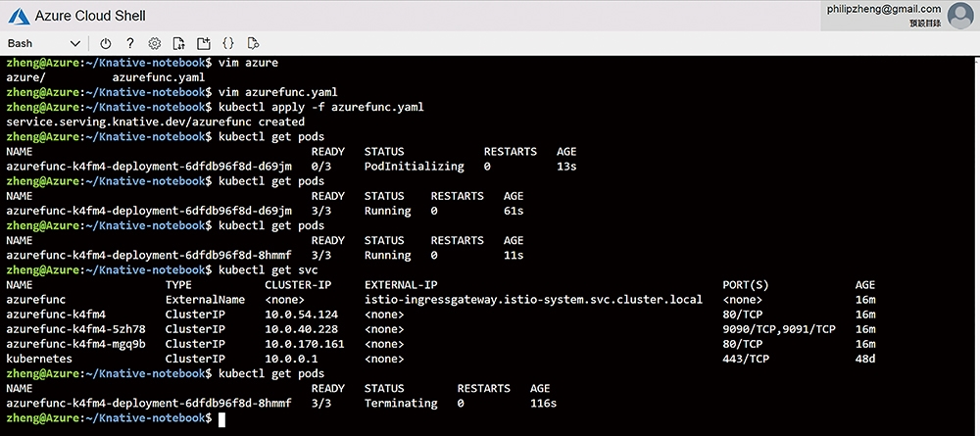Click the kubernetes service name
This screenshot has width=980, height=436.
click(39, 360)
